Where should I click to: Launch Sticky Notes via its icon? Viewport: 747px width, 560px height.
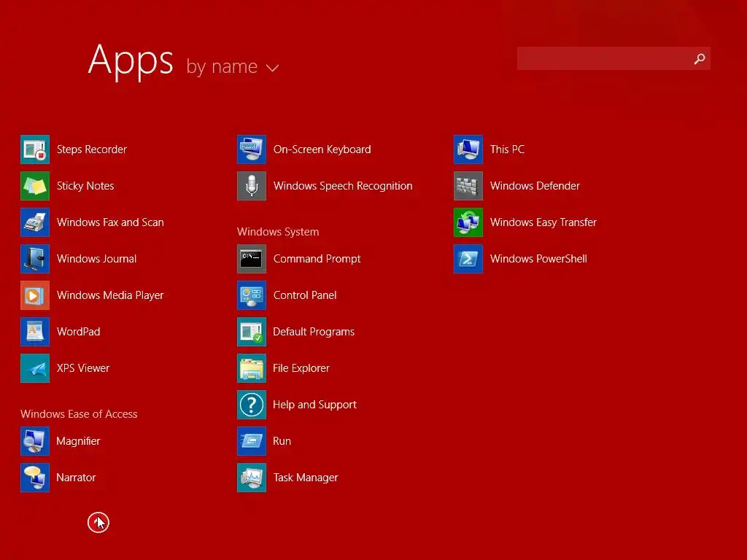click(x=35, y=186)
